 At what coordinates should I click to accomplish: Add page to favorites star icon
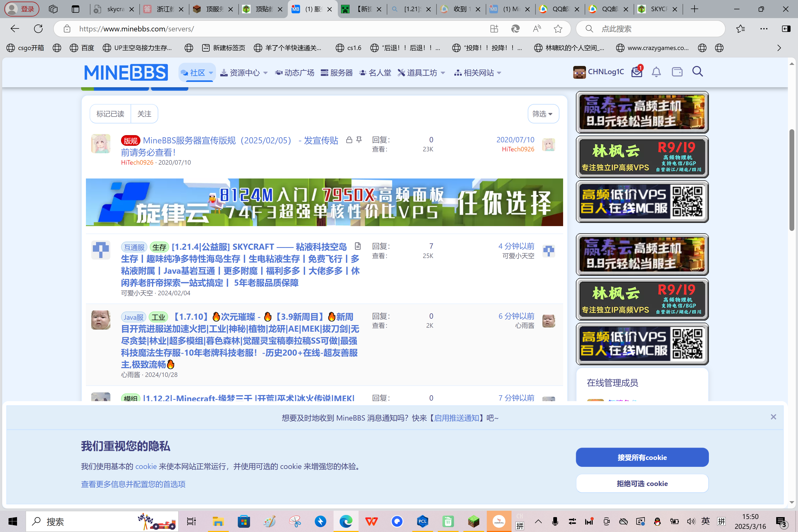558,29
